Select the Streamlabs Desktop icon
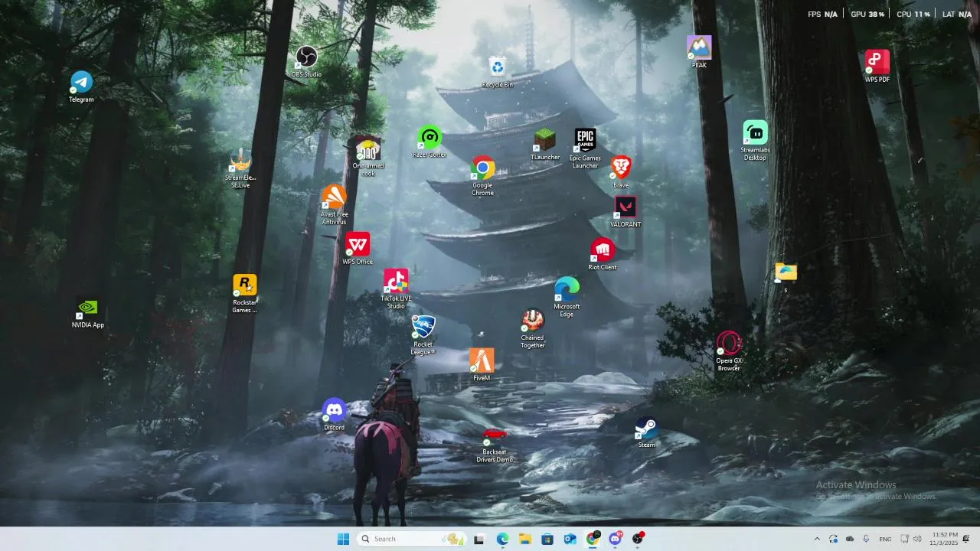The image size is (980, 551). tap(755, 141)
